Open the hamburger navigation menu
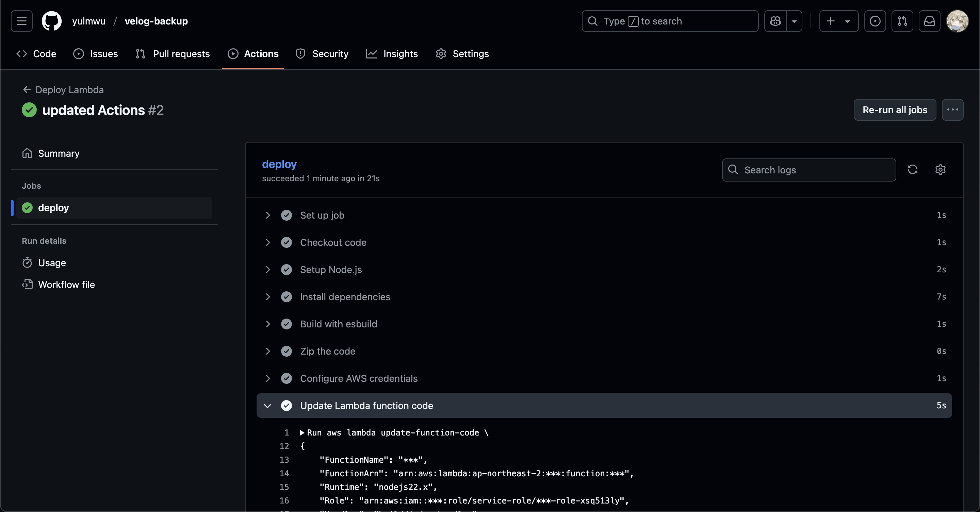This screenshot has width=980, height=512. pyautogui.click(x=22, y=21)
